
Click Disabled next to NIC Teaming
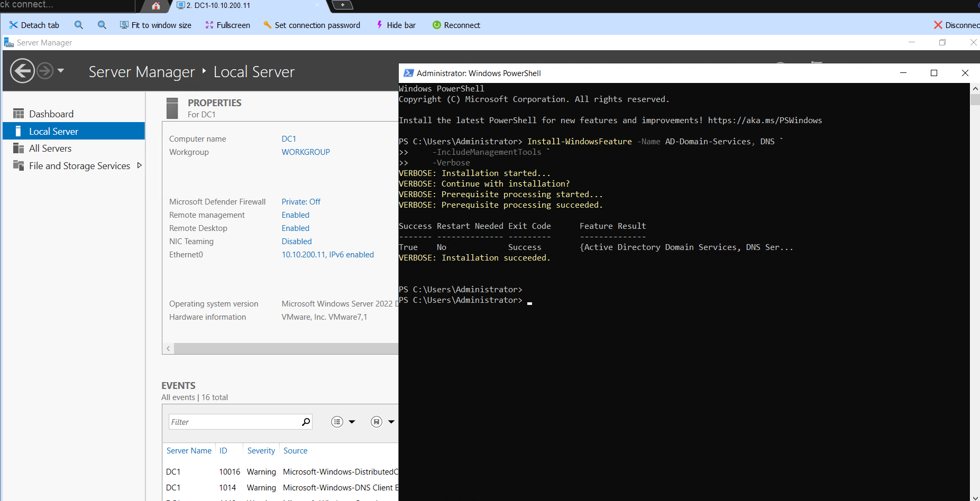tap(297, 242)
